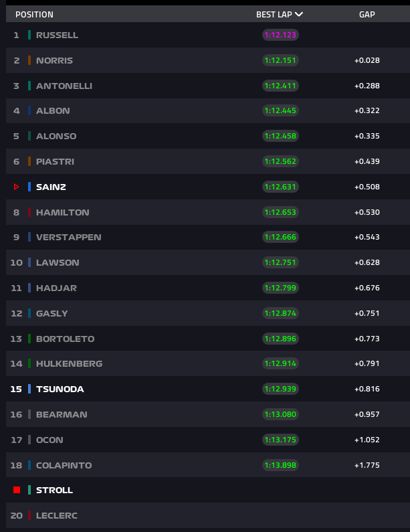Click Norris's 1:12.151 best lap pill
Viewport: 410px width, 532px height.
tap(280, 60)
